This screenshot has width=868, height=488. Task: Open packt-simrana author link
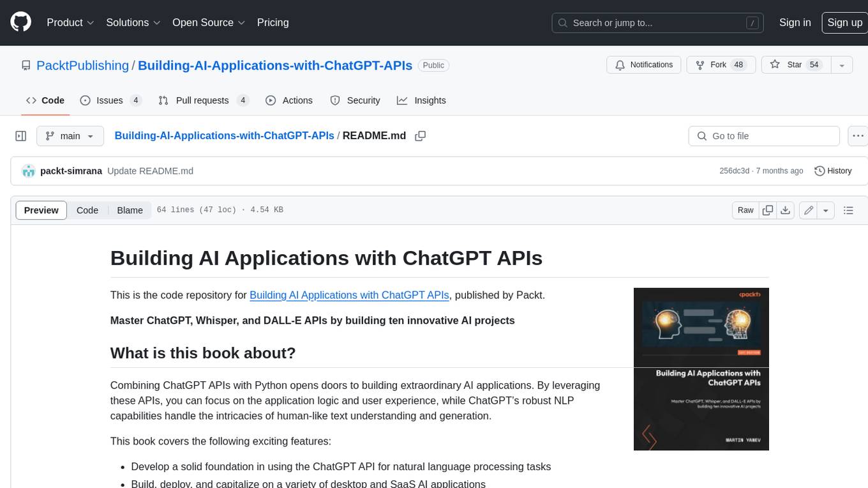pyautogui.click(x=71, y=171)
